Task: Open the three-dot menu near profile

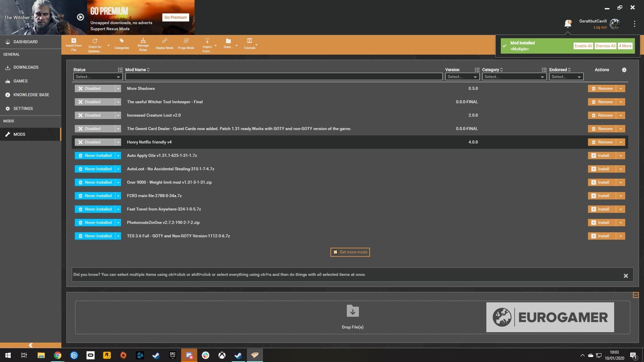Action: 634,24
